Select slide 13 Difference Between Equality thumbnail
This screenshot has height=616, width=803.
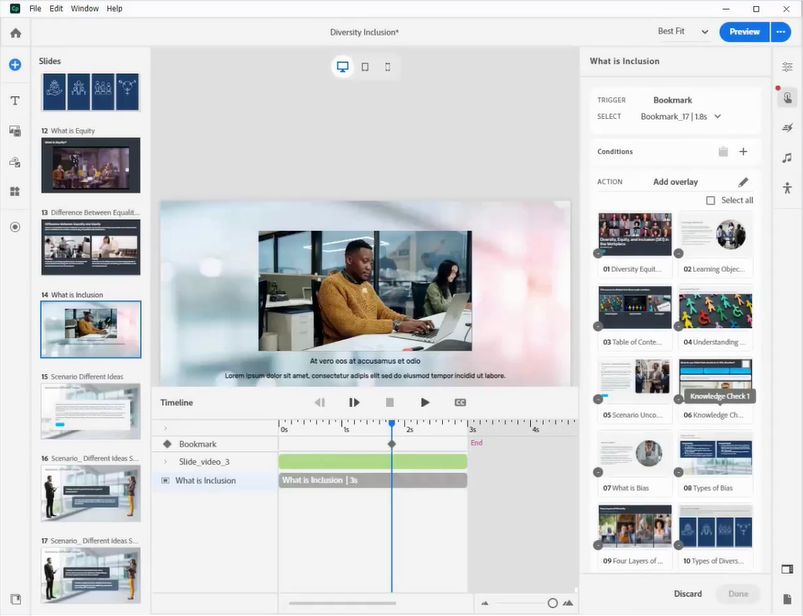tap(91, 247)
